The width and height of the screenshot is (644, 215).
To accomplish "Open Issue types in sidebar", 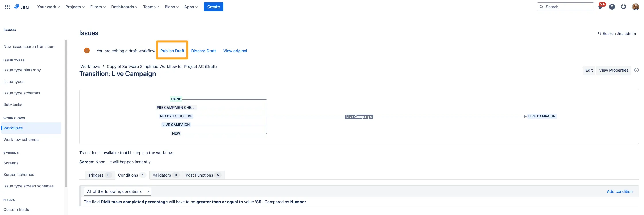I will tap(14, 82).
